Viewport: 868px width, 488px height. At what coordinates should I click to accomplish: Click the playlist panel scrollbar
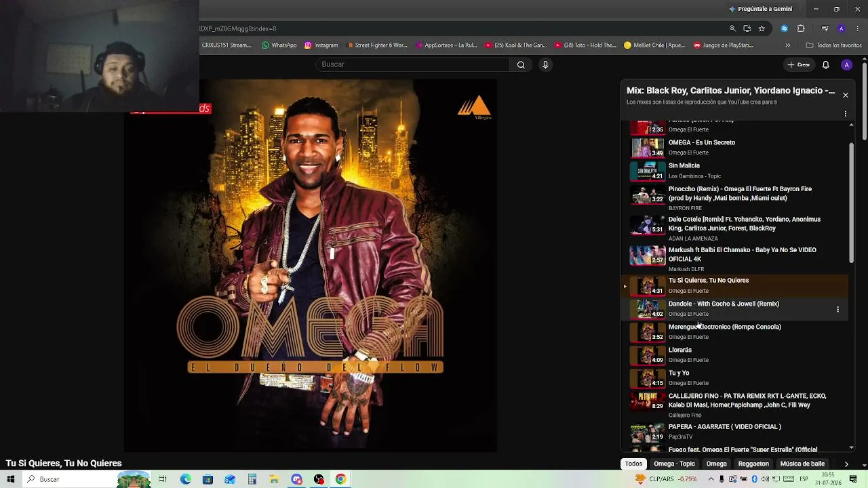[852, 203]
